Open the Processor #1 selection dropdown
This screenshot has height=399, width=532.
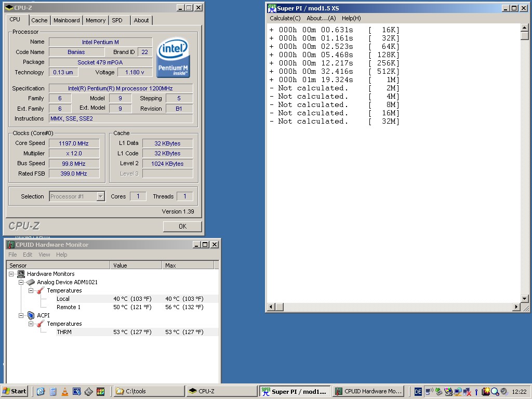pos(100,196)
